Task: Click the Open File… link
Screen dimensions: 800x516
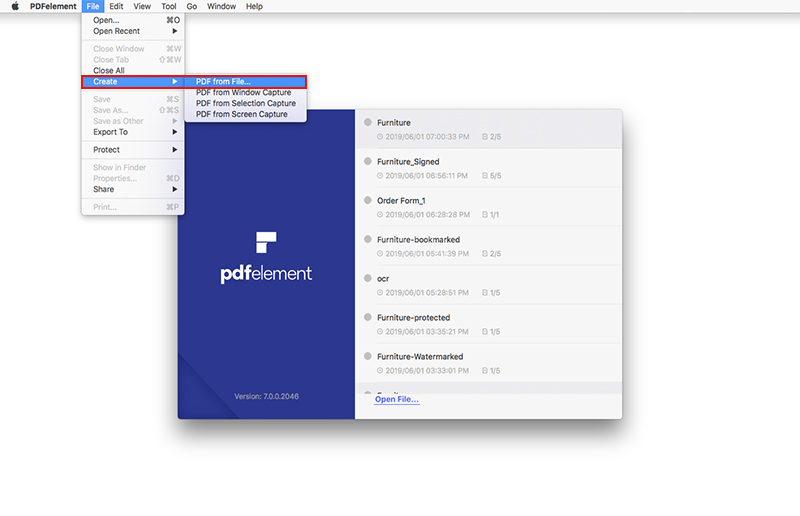Action: [397, 400]
